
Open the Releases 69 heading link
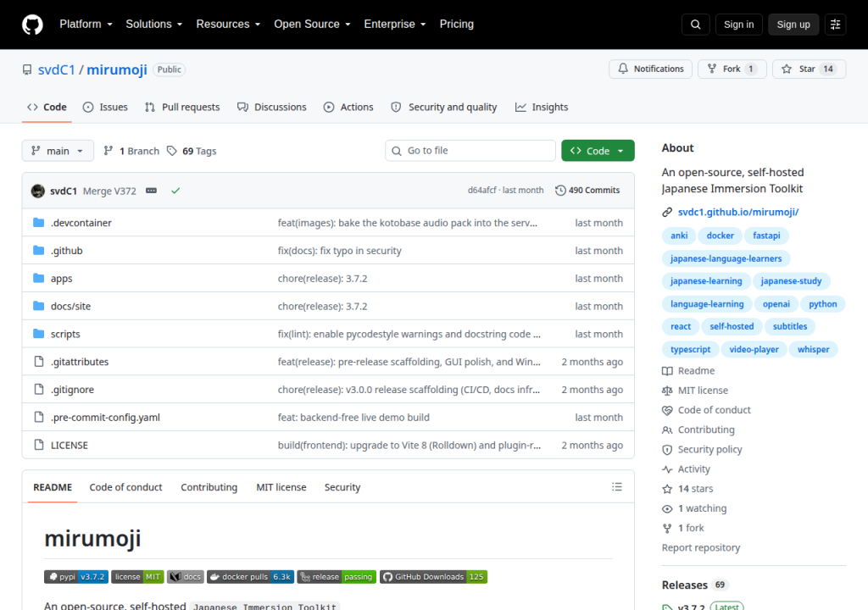click(x=694, y=585)
